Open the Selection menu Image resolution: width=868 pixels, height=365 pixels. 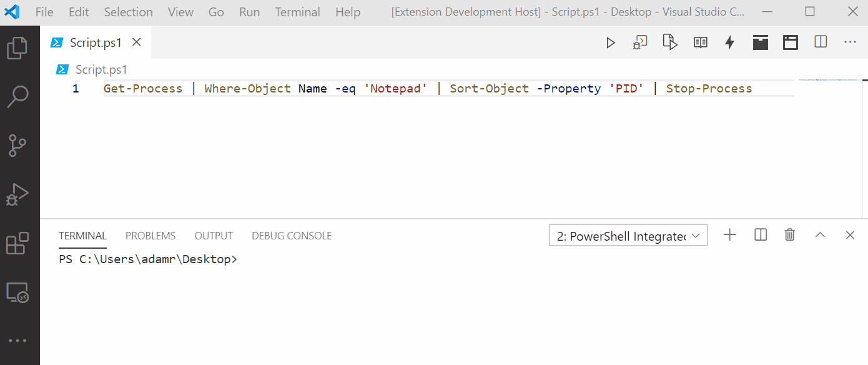tap(128, 12)
